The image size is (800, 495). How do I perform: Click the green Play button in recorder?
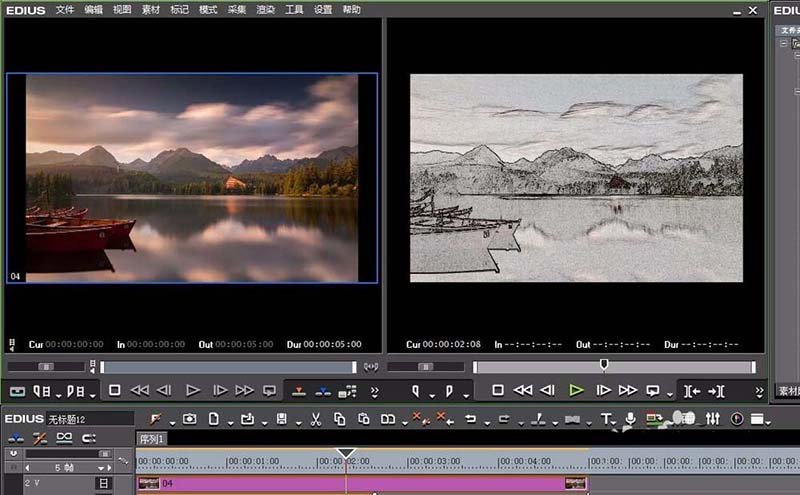coord(576,390)
